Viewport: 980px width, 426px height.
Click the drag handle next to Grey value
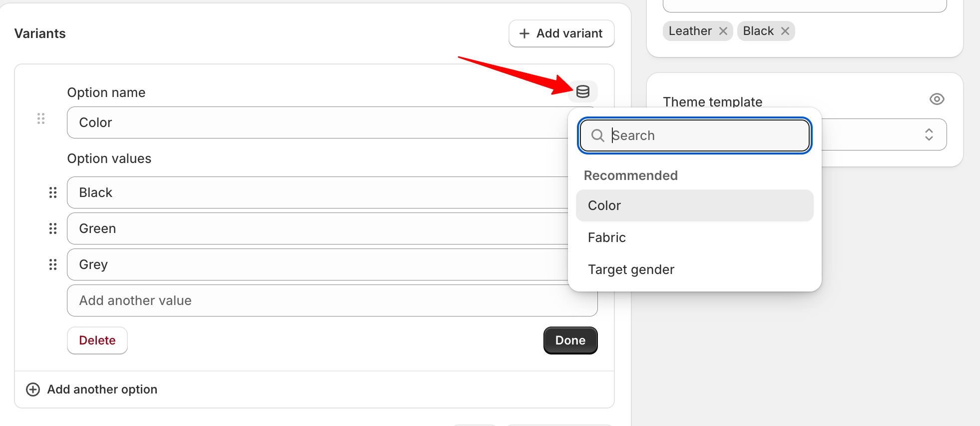[x=53, y=264]
